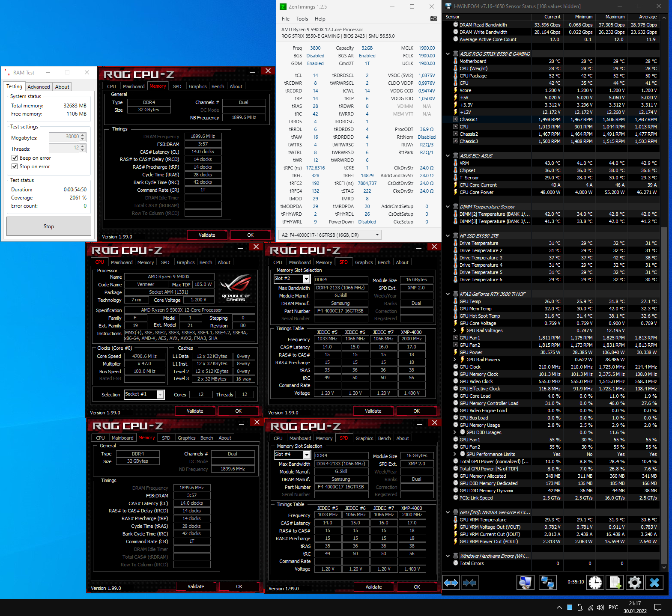The width and height of the screenshot is (672, 616).
Task: Click the DRAM Read Bandwidth sensor icon
Action: pos(456,25)
